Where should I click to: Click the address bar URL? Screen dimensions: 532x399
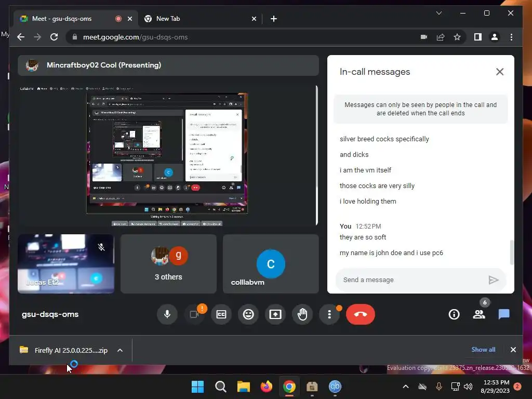(136, 37)
